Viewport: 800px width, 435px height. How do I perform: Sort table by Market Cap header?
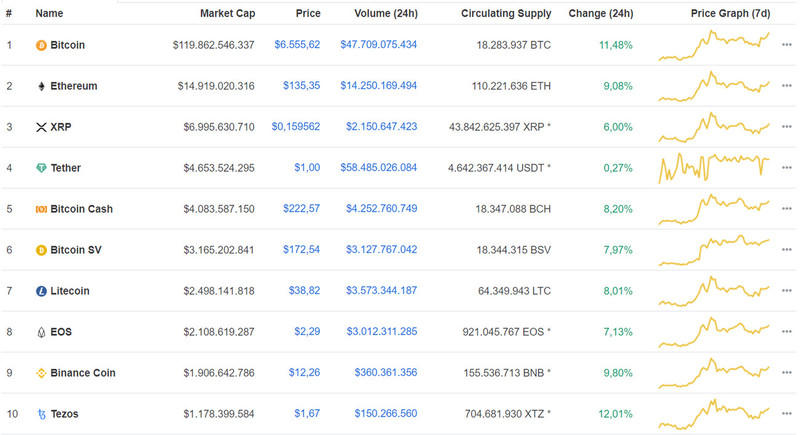[227, 13]
